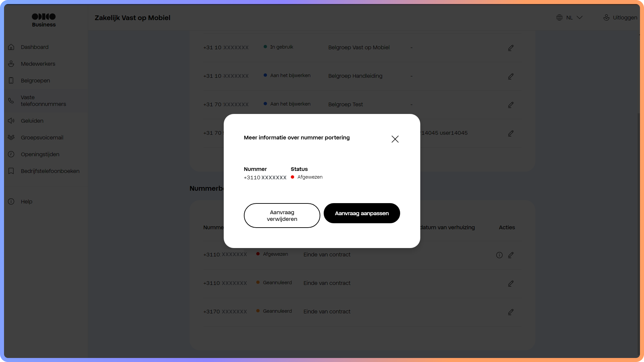
Task: Click the Uitloggen account icon
Action: coord(606,17)
